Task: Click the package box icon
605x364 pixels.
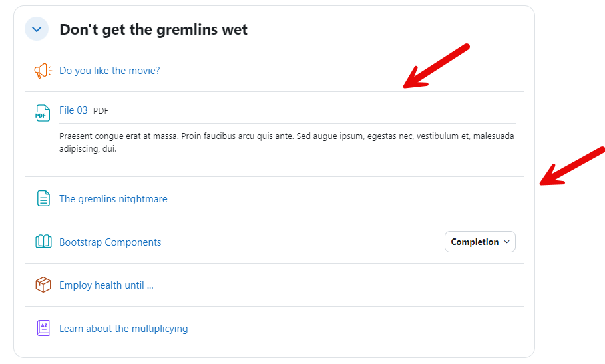Action: (43, 285)
